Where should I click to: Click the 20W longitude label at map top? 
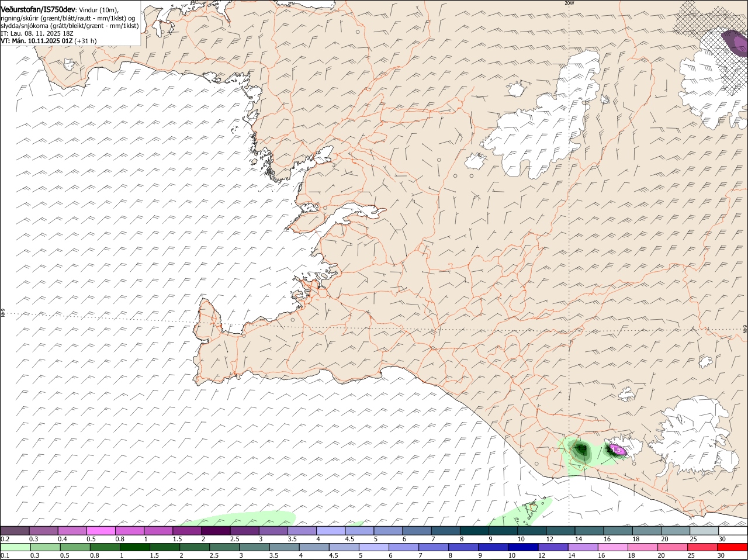click(569, 3)
